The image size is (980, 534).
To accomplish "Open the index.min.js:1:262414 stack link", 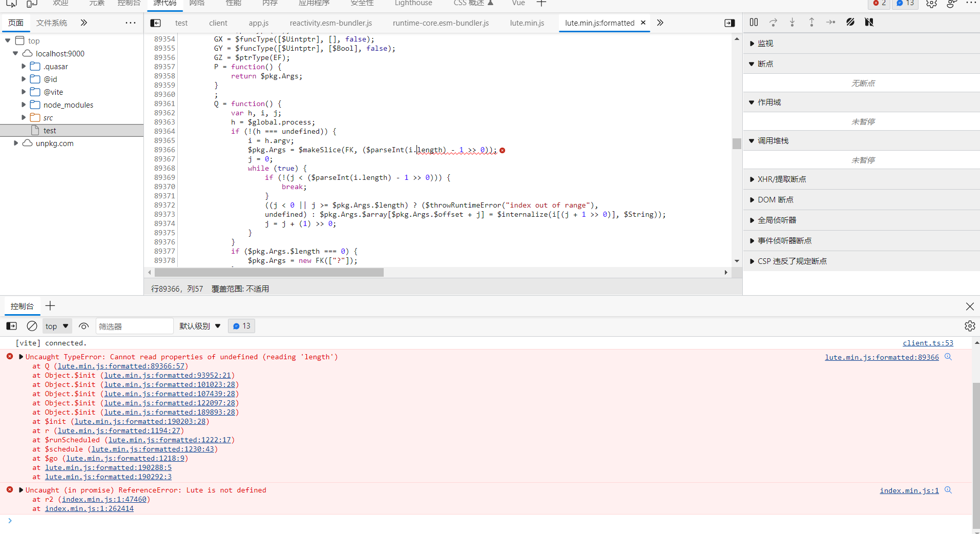I will [x=89, y=508].
